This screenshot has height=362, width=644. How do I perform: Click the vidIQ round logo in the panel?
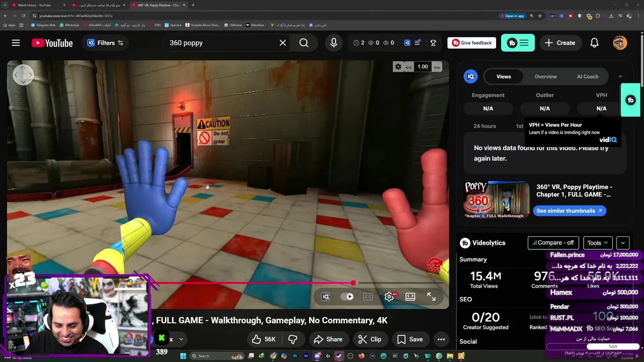(470, 76)
